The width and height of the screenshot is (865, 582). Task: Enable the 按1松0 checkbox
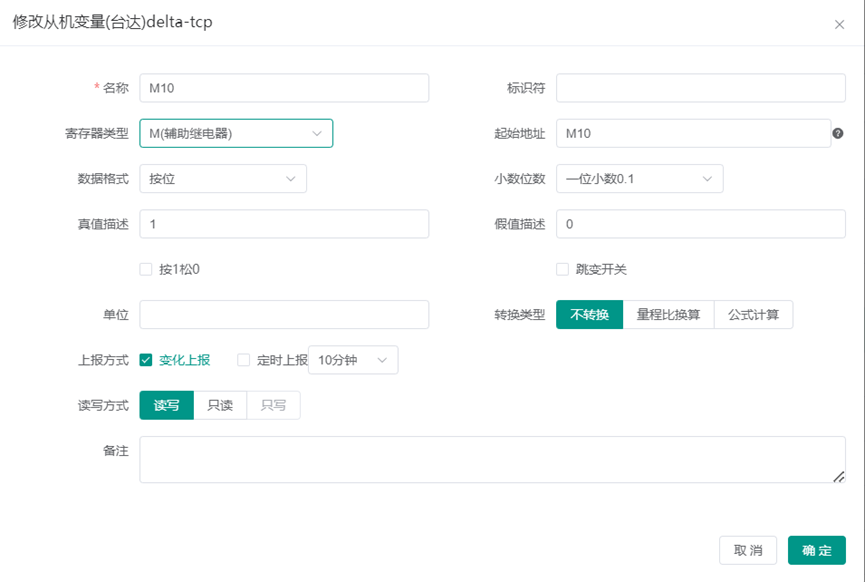[x=146, y=269]
